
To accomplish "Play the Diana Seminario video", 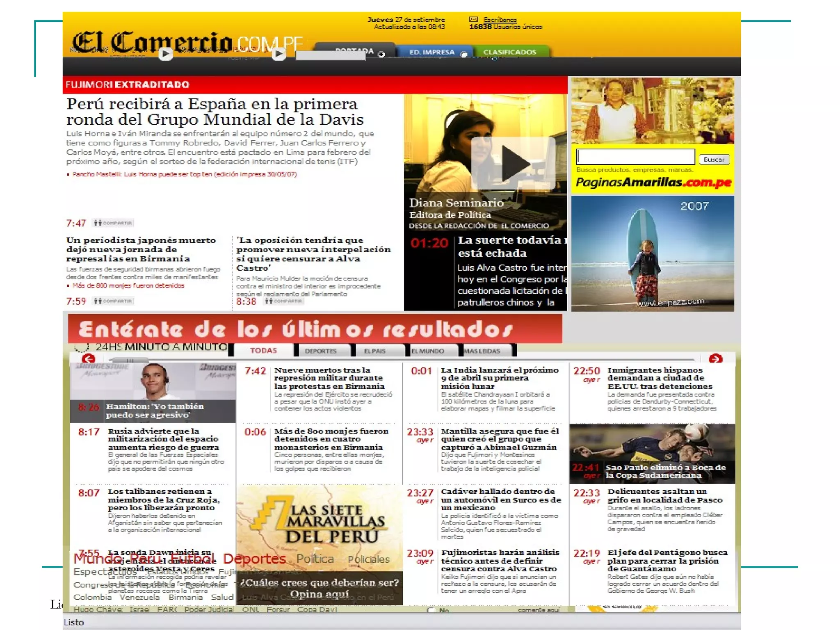I will click(513, 164).
